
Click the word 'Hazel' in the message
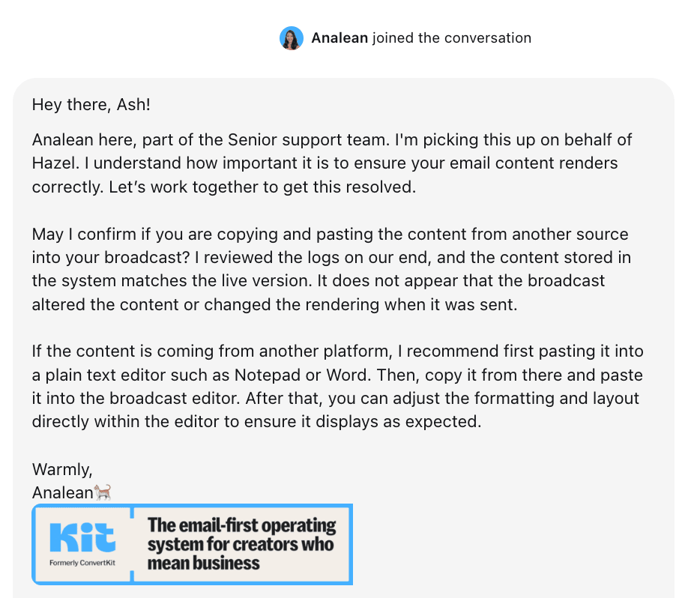coord(52,163)
